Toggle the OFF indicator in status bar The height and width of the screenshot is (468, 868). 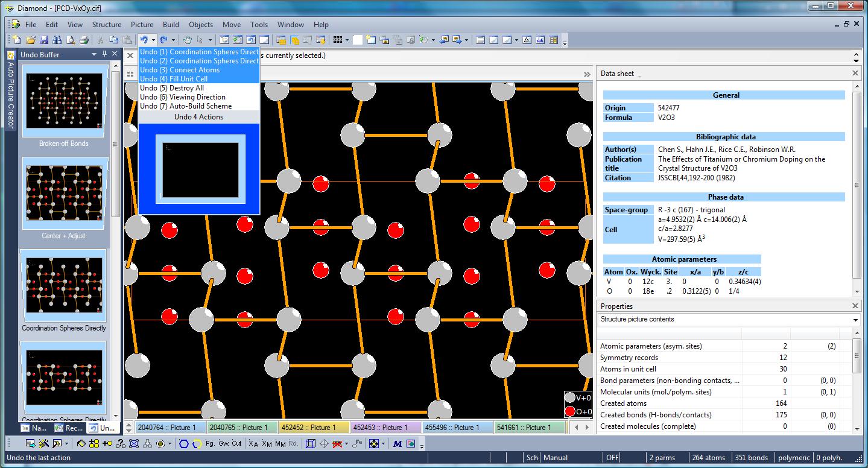[613, 458]
